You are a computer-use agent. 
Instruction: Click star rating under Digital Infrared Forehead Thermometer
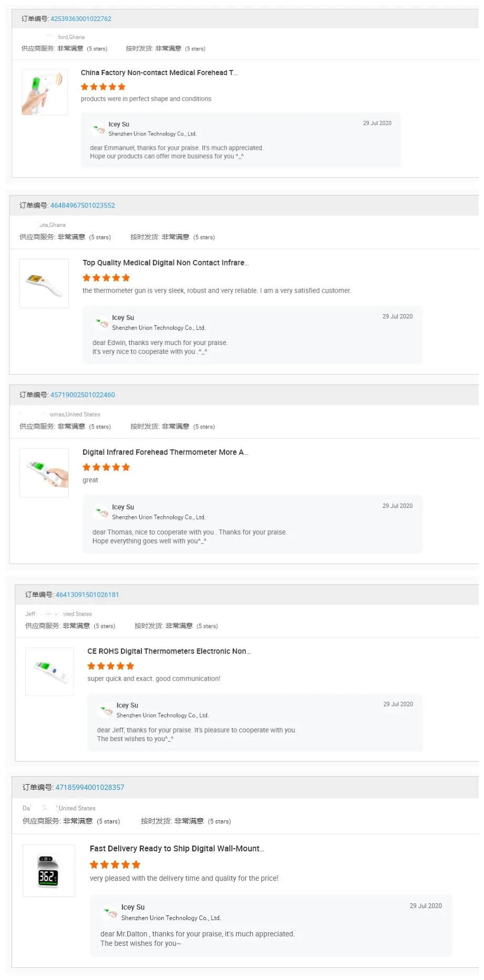point(106,467)
